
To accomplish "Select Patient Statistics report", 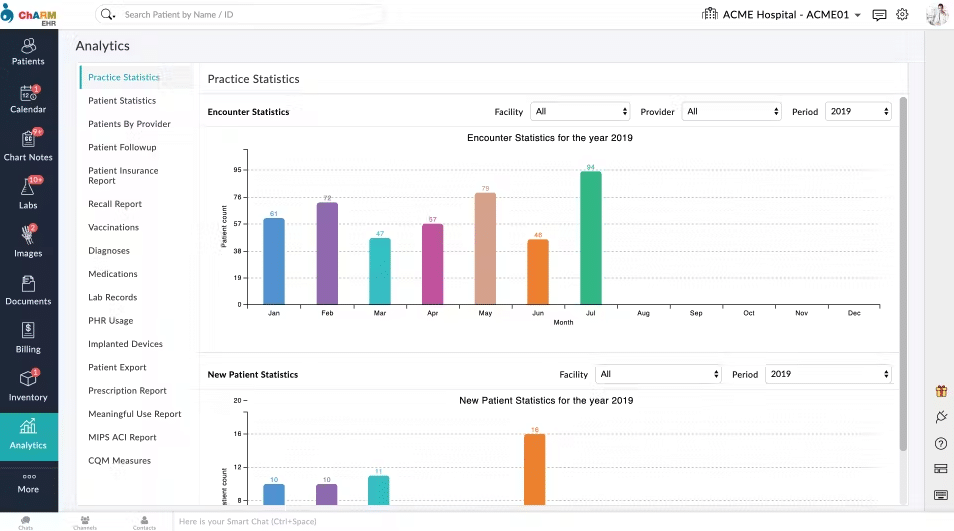I will 122,100.
